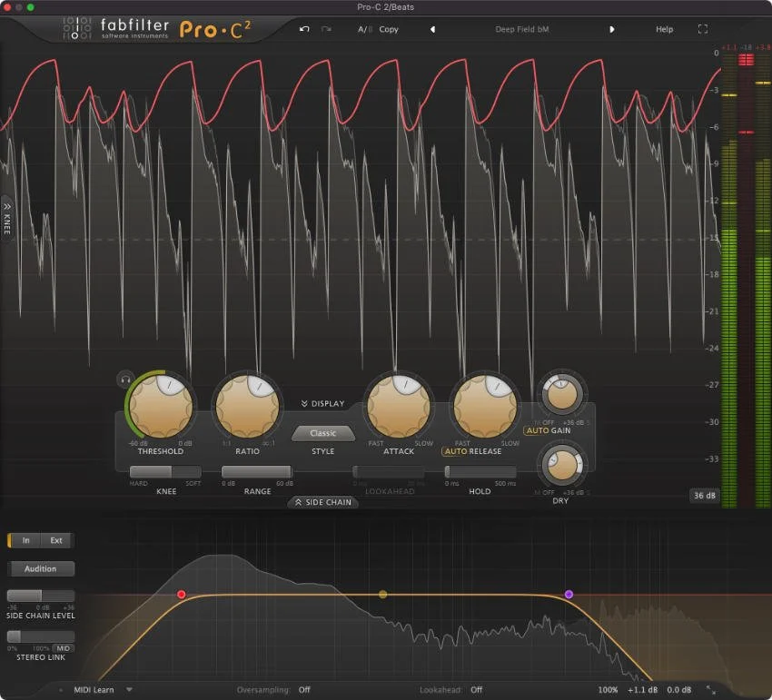Click the green window zoom button
The image size is (772, 700).
click(x=31, y=7)
